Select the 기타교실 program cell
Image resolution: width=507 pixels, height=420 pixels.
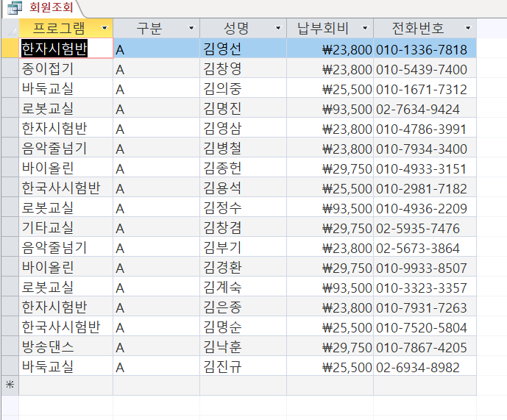coord(65,228)
